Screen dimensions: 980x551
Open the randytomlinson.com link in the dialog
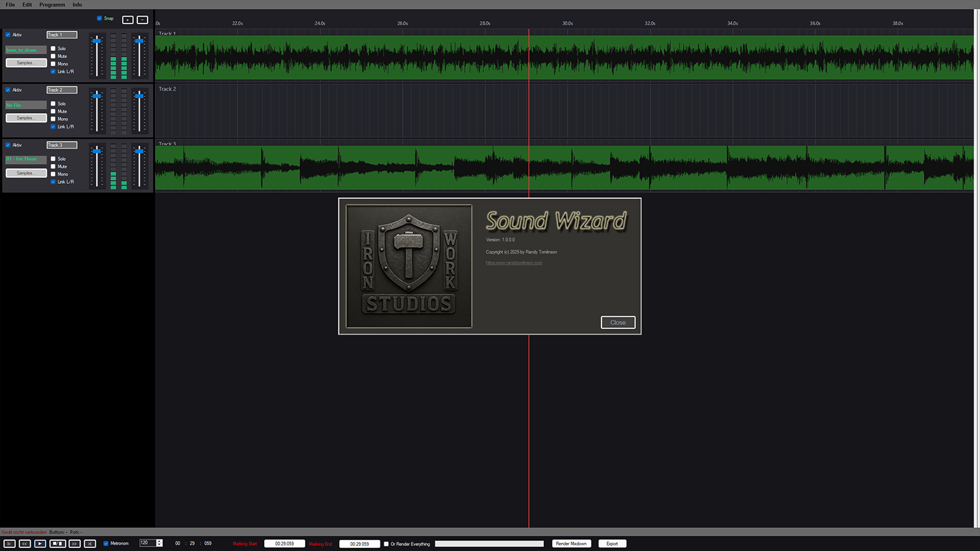pos(514,262)
